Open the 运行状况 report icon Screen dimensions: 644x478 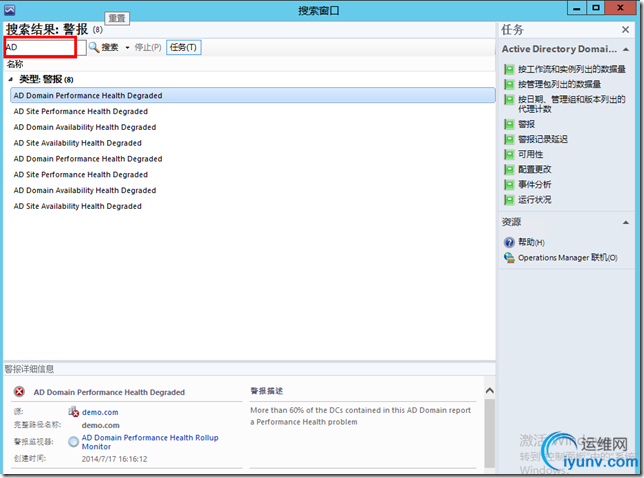point(509,200)
